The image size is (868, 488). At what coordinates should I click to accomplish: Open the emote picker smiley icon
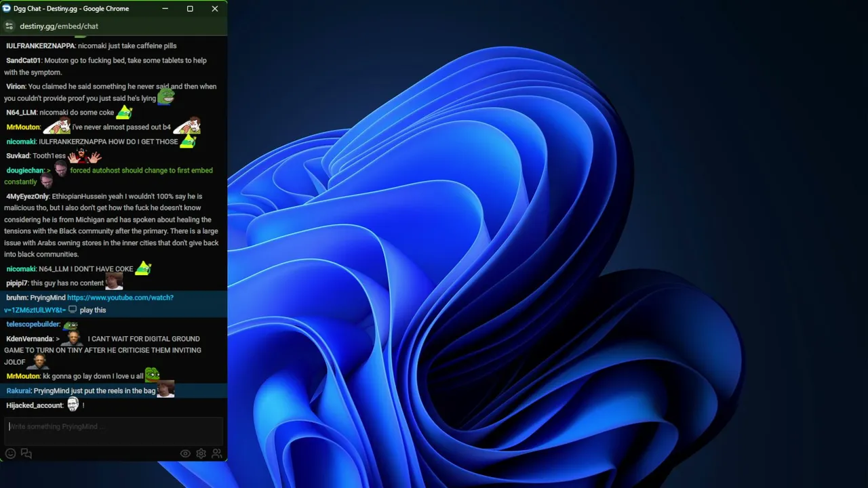point(10,453)
